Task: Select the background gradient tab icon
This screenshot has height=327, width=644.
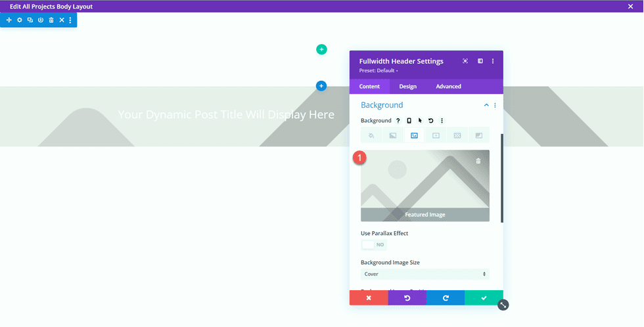Action: (393, 135)
